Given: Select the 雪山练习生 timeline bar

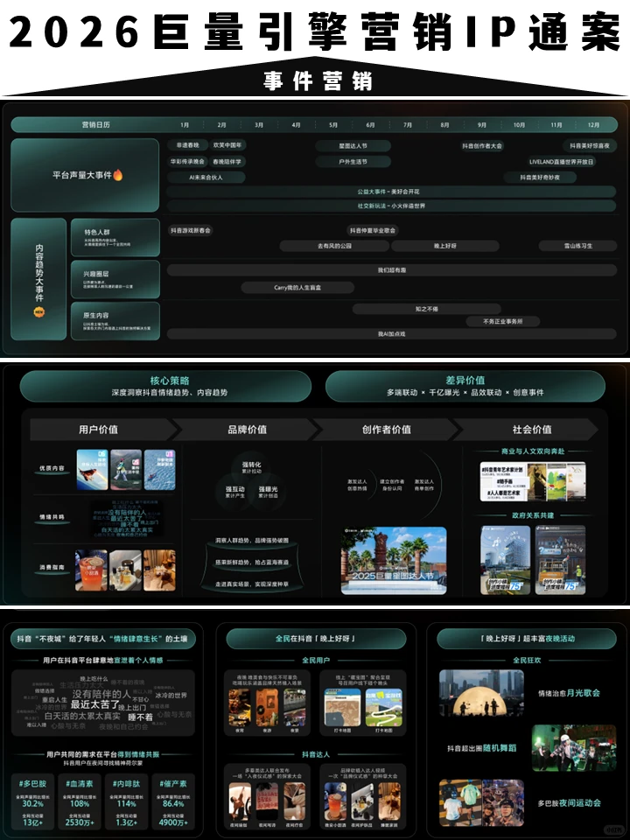Looking at the screenshot, I should coord(578,246).
